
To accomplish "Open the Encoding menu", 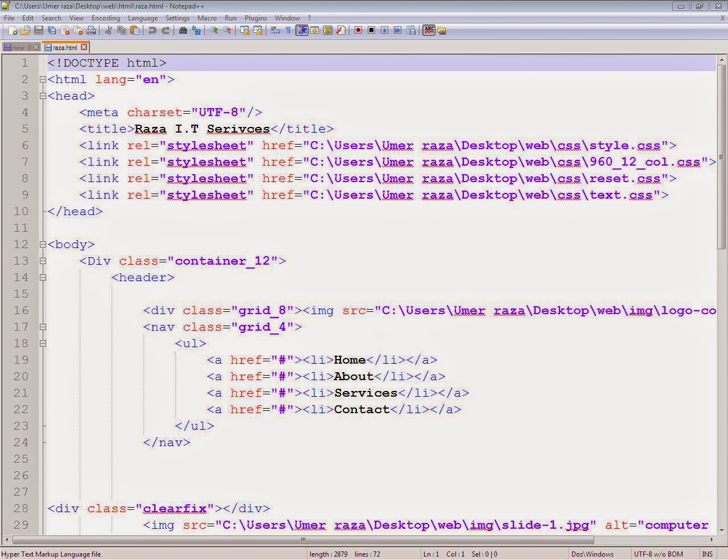I will 105,18.
